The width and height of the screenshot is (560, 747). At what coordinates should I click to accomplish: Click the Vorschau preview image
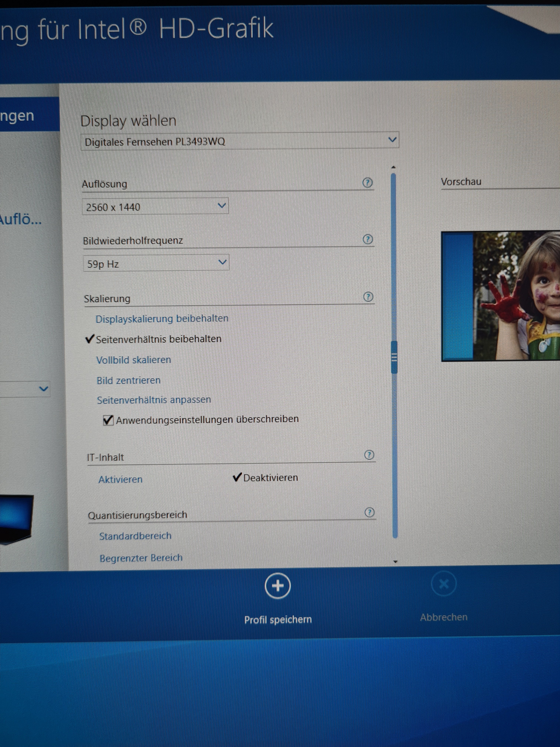(501, 296)
